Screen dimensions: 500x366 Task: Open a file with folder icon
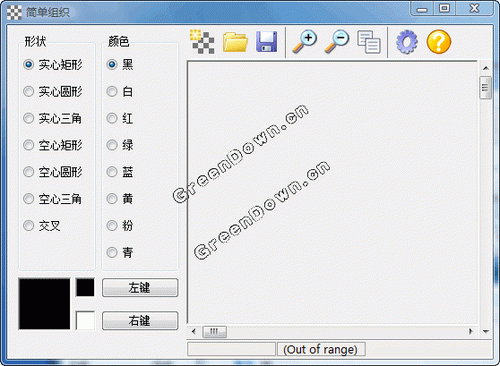click(235, 42)
